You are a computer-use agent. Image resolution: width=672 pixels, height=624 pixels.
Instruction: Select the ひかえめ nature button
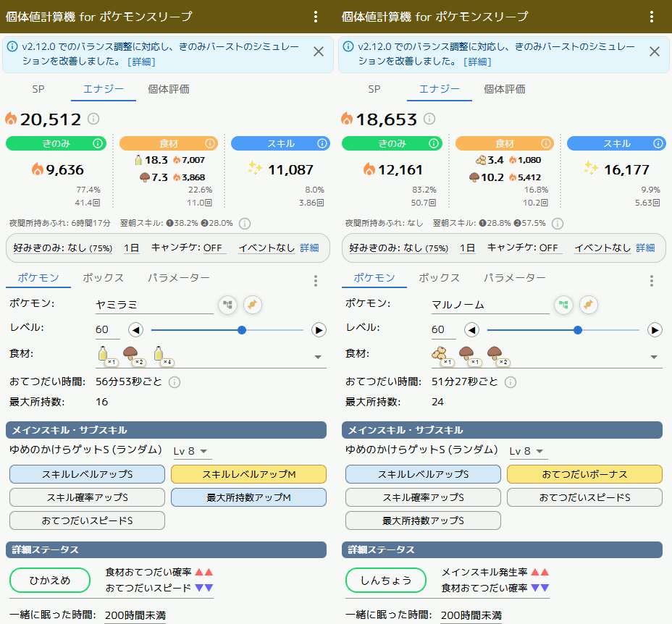[x=50, y=580]
